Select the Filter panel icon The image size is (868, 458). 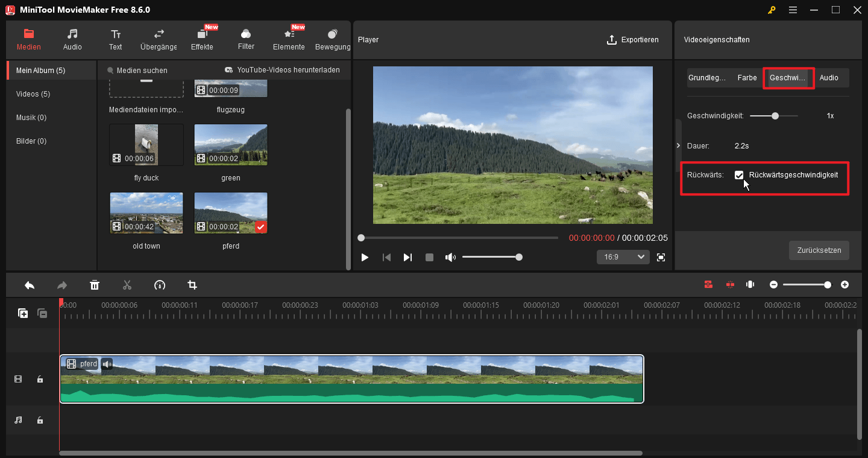tap(246, 39)
